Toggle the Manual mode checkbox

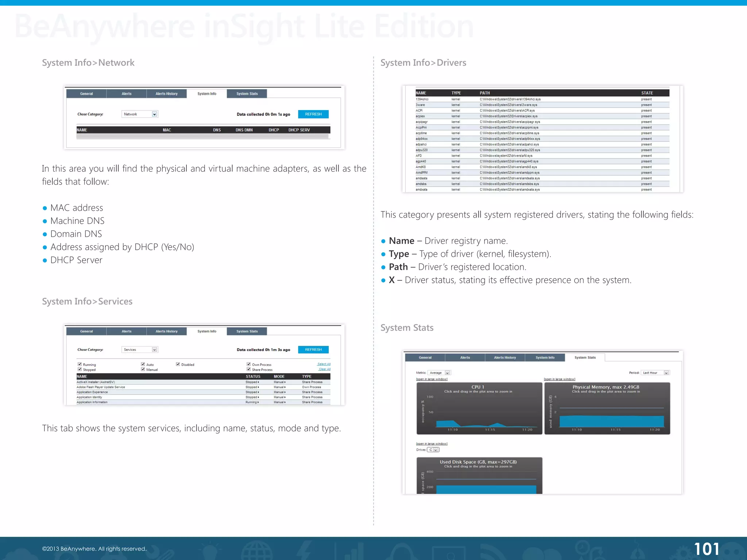click(143, 369)
